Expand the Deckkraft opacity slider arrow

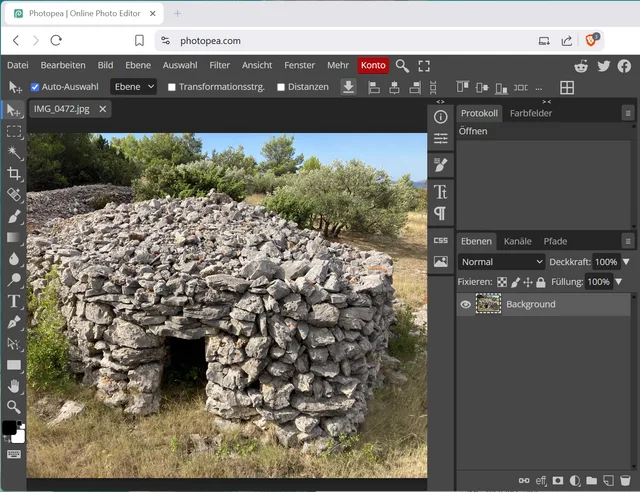pyautogui.click(x=626, y=262)
